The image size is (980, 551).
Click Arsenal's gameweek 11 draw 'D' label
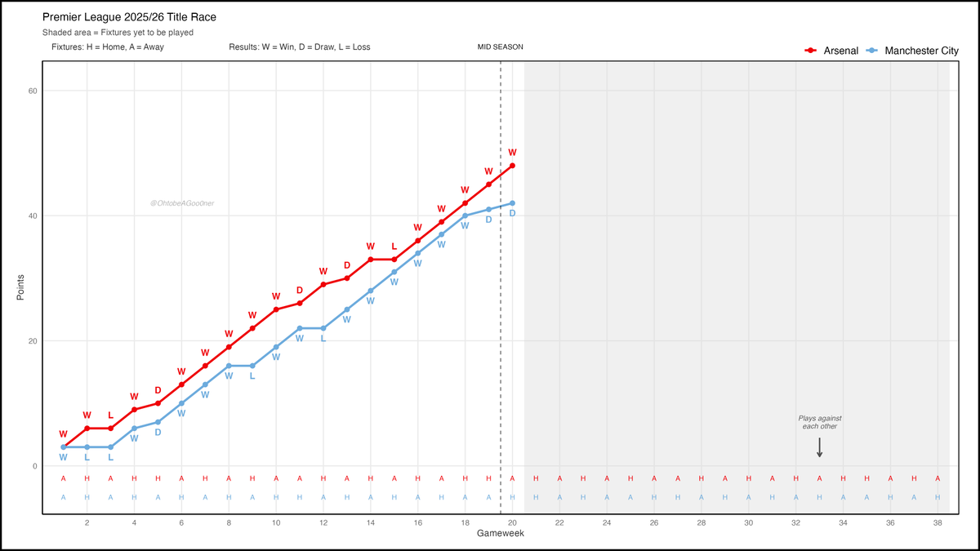(300, 291)
